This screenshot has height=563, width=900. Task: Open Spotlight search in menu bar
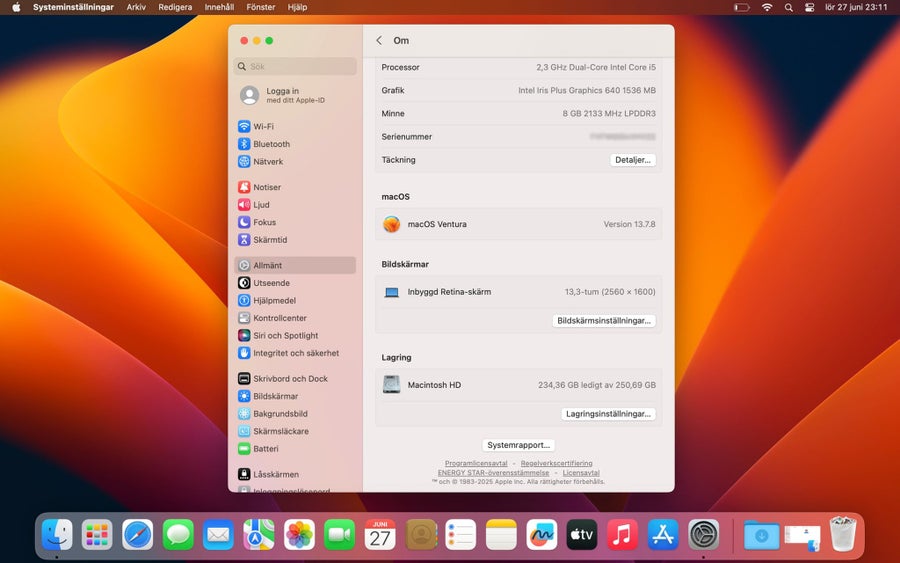coord(789,7)
